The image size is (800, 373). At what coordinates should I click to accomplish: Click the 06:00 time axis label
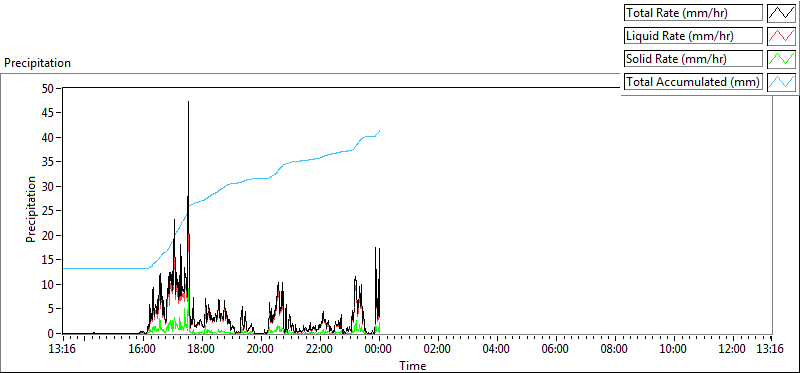[x=556, y=349]
